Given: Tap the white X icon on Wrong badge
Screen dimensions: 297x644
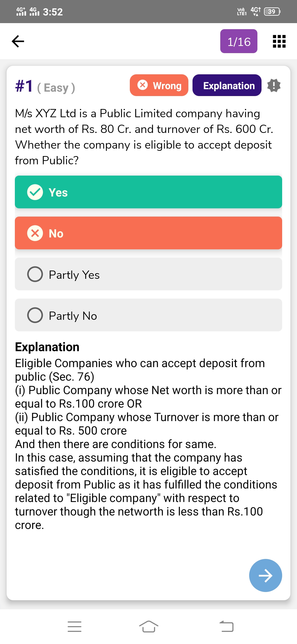Looking at the screenshot, I should (x=142, y=85).
